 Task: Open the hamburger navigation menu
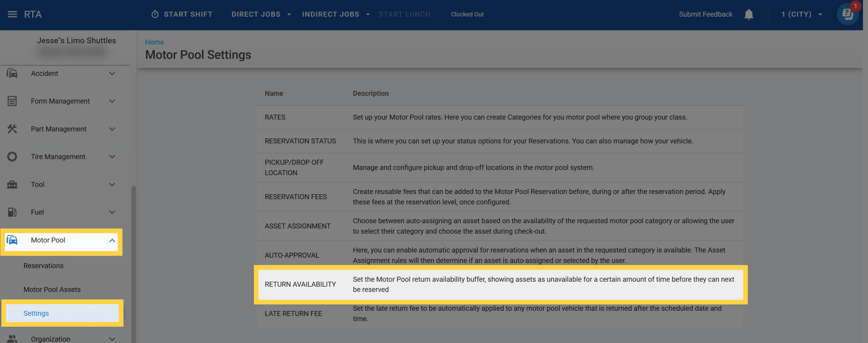[x=12, y=15]
